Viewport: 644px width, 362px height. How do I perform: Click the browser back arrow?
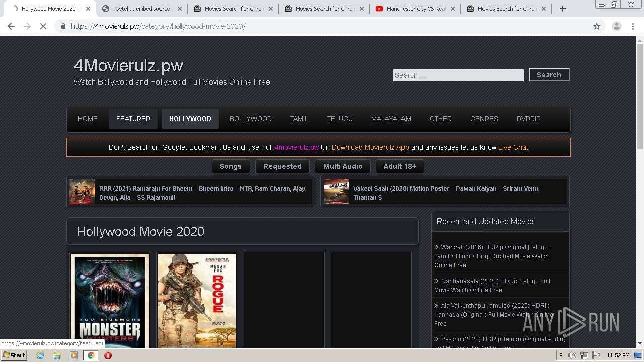coord(11,26)
